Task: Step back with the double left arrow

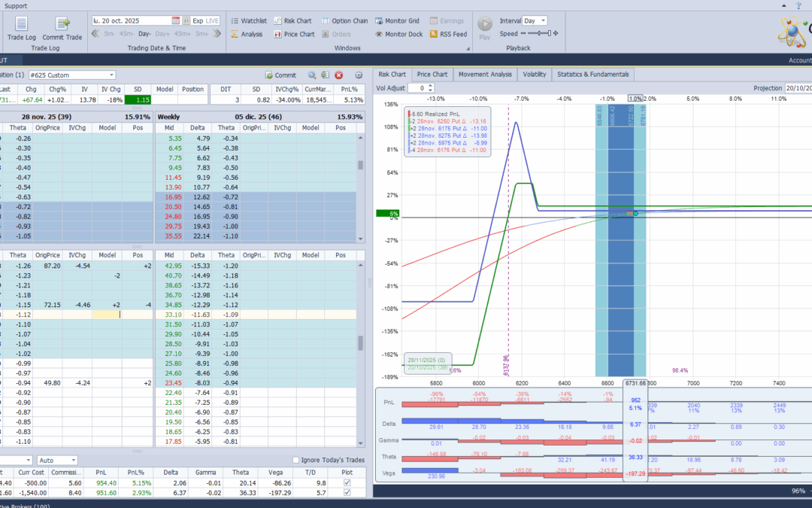Action: 95,34
